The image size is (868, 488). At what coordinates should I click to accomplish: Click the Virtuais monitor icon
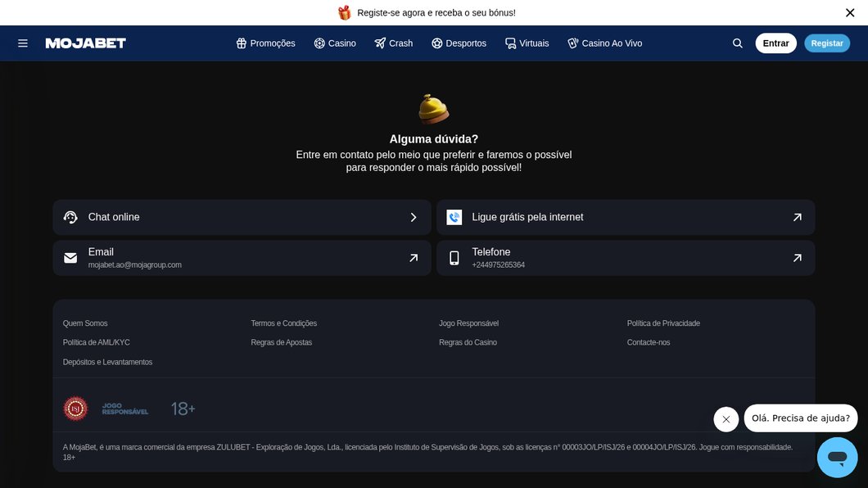[510, 43]
